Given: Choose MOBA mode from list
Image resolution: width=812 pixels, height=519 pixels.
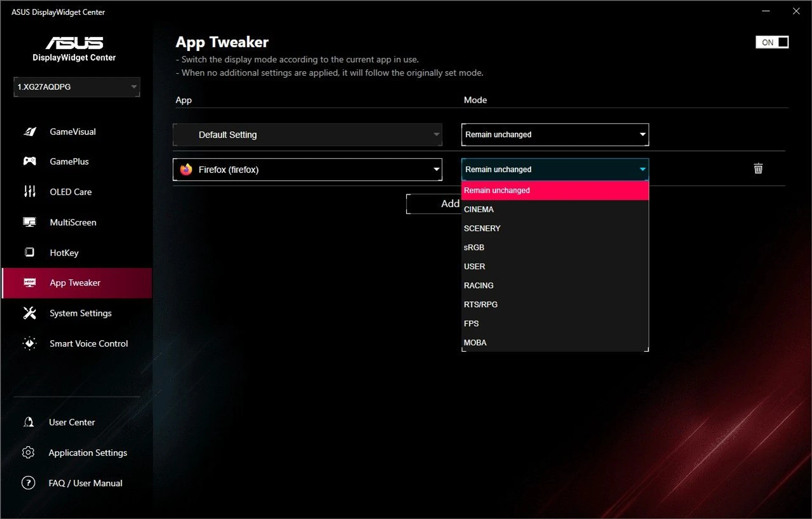Looking at the screenshot, I should [555, 343].
